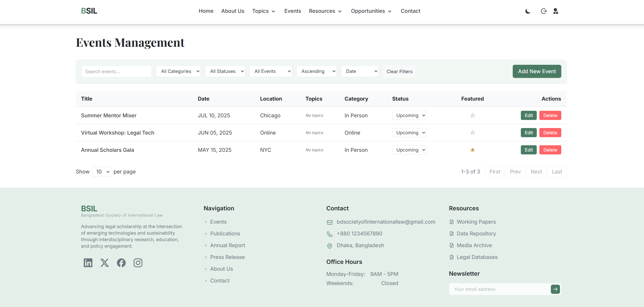
Task: Open the LinkedIn social icon
Action: tap(88, 263)
